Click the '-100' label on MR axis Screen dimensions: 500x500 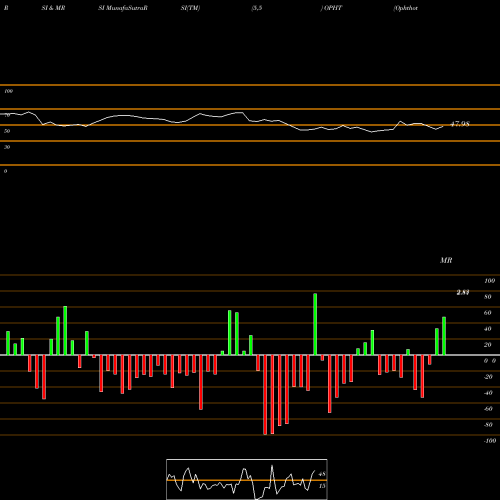(x=489, y=441)
